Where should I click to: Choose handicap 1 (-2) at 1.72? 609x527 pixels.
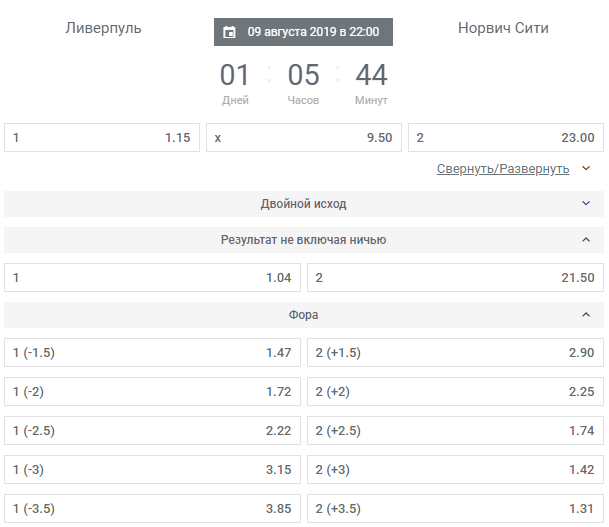coord(152,391)
